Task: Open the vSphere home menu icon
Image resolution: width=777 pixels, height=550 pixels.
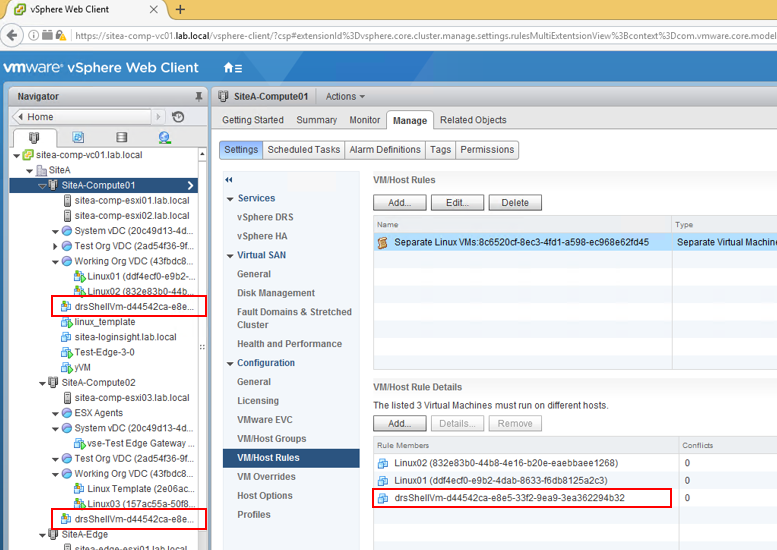Action: [232, 68]
